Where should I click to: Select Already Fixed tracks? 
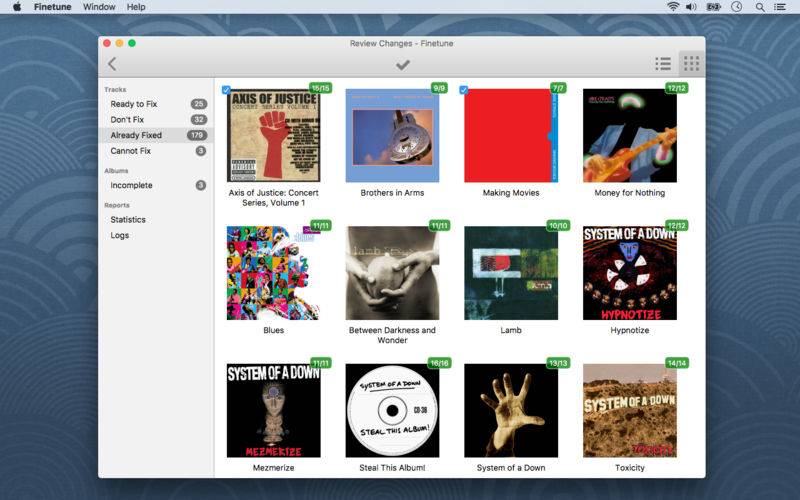[156, 135]
